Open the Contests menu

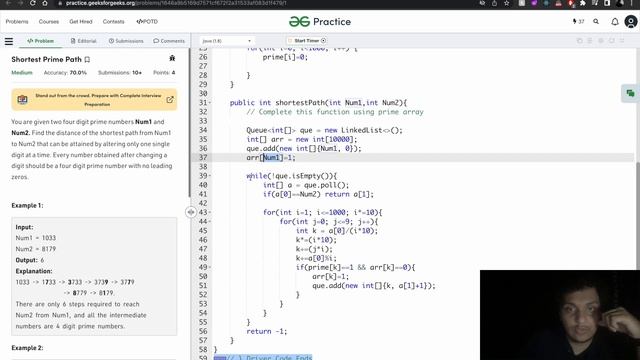coord(113,22)
